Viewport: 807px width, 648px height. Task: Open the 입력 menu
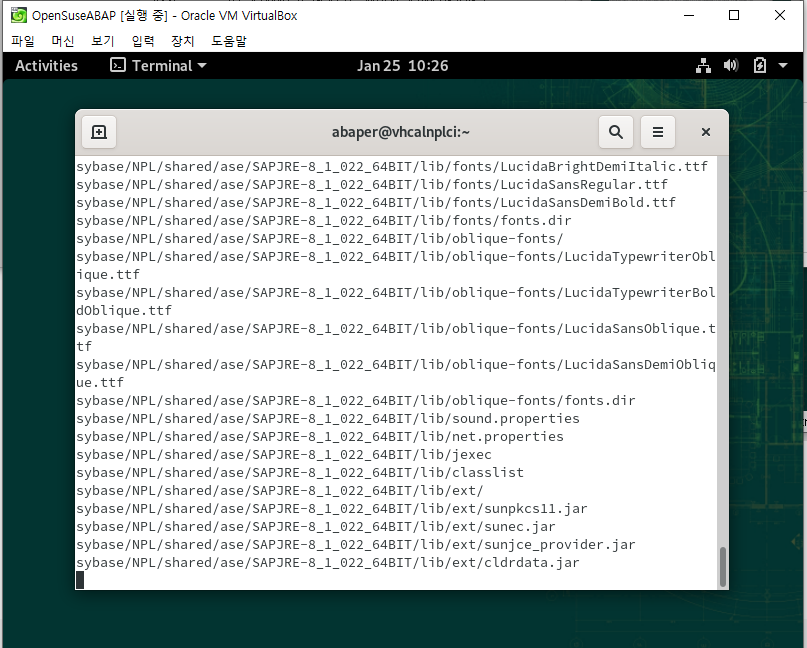pos(143,41)
